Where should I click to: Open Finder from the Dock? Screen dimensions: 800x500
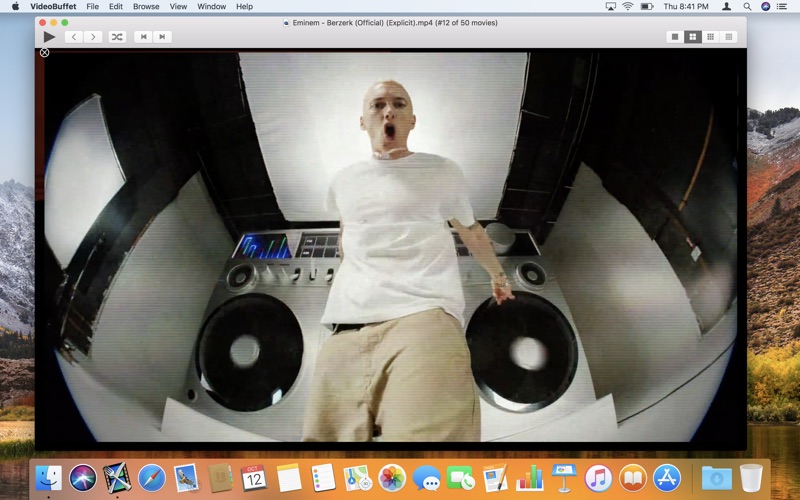click(x=48, y=479)
